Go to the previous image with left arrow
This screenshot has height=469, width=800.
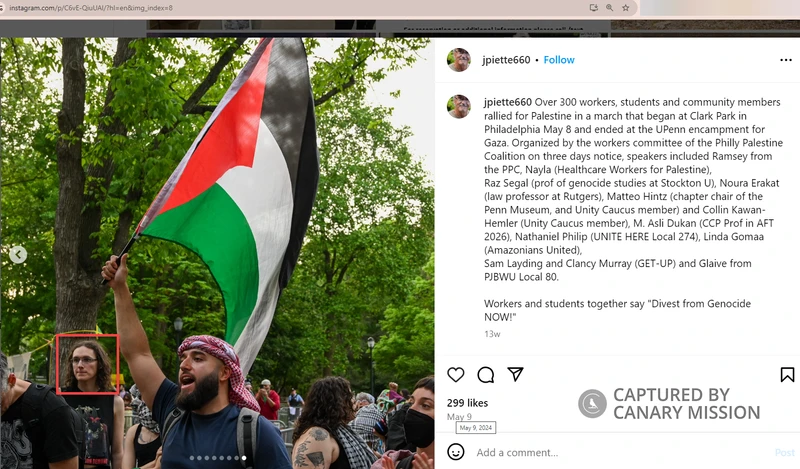(18, 254)
